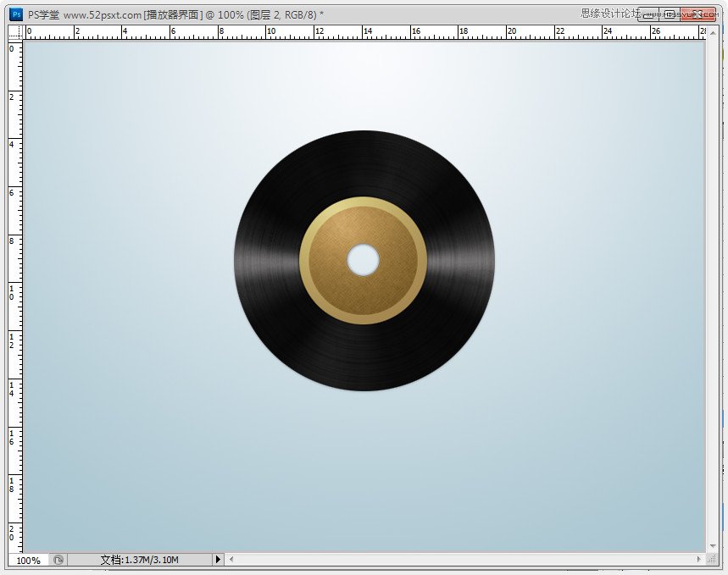Click the horizontal scrollbar left arrow
This screenshot has width=728, height=575.
231,560
